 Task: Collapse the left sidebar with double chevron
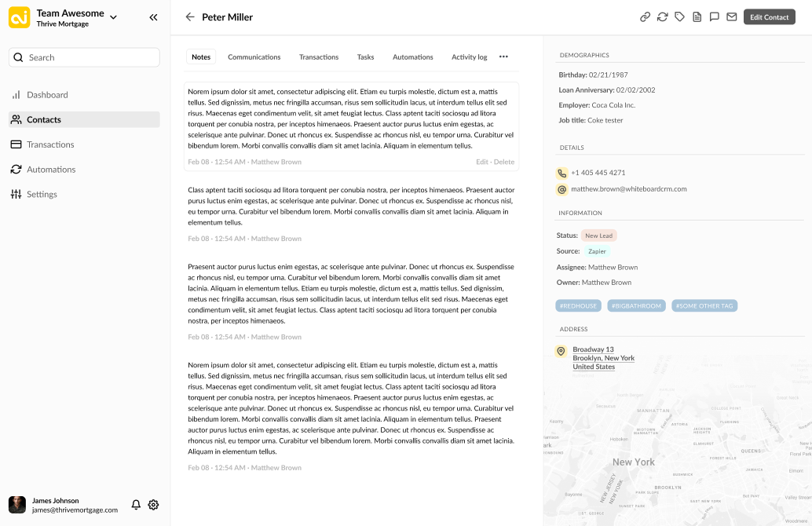click(153, 17)
